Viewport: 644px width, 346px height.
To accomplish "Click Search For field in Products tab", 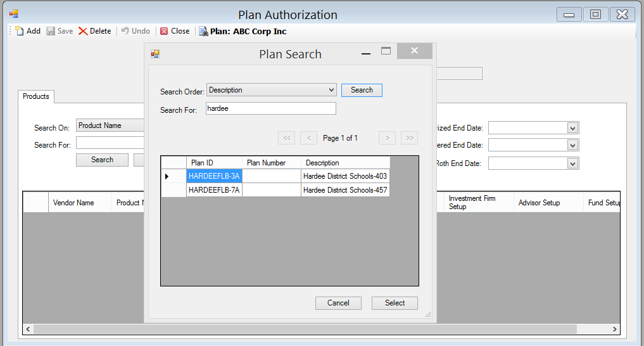I will pos(110,143).
